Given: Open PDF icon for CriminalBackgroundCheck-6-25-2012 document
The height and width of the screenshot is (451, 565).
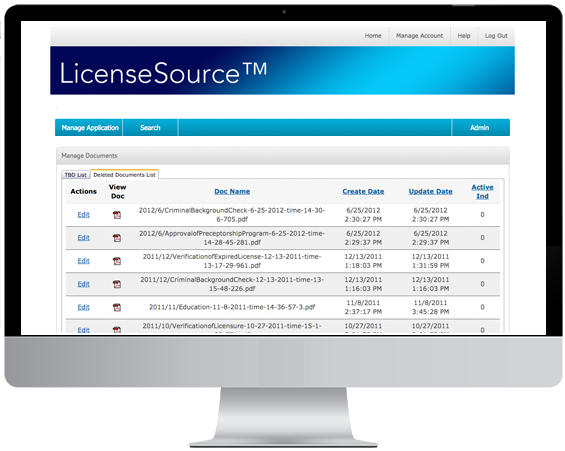Looking at the screenshot, I should [117, 215].
